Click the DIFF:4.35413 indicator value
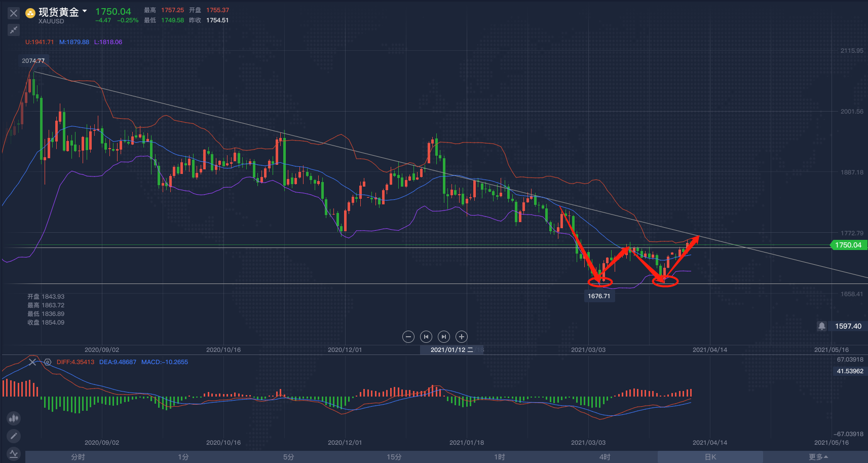Screen dimensions: 868x463 click(x=76, y=362)
